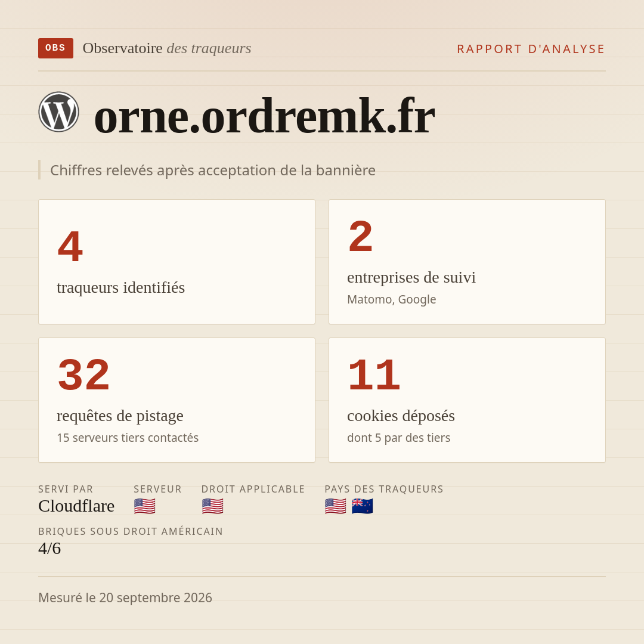Image resolution: width=644 pixels, height=644 pixels.
Task: Click Briques sous droit américain label
Action: coord(131,531)
